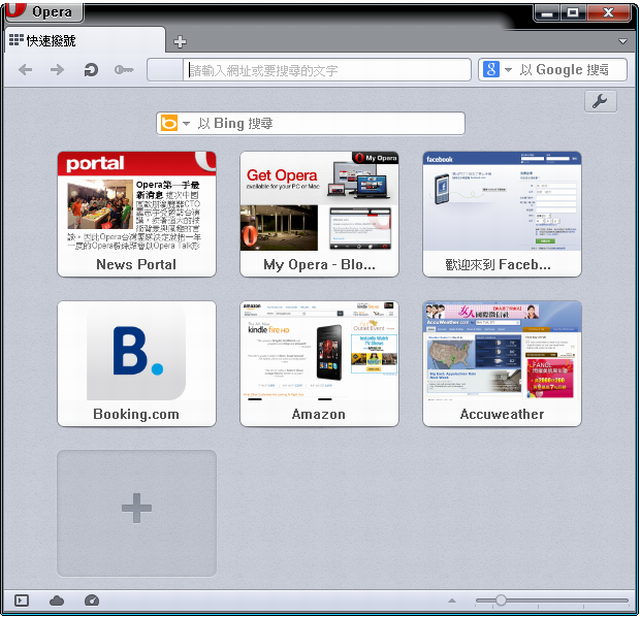Expand the Bing search engine dropdown
This screenshot has width=640, height=617.
coord(186,123)
